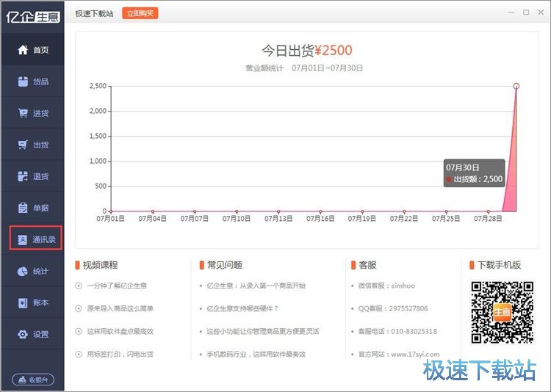Viewport: 551px width, 392px height.
Task: Click the 07月30日 chart data point
Action: (x=516, y=86)
